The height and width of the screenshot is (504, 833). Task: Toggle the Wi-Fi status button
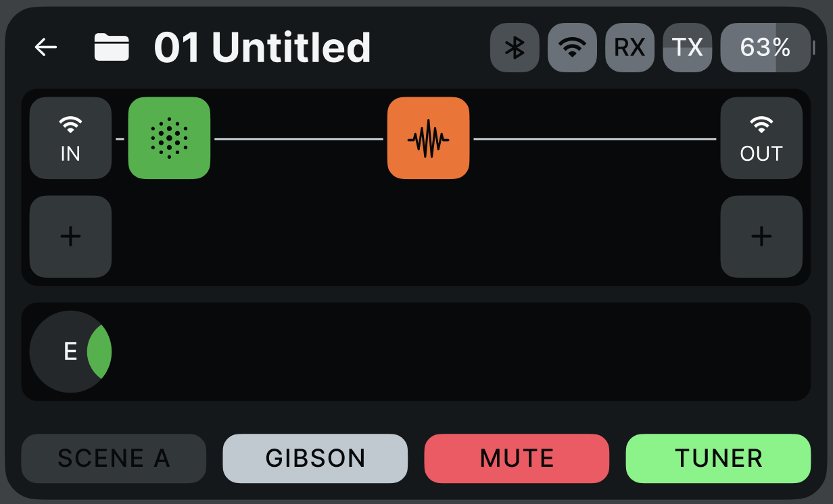coord(572,47)
